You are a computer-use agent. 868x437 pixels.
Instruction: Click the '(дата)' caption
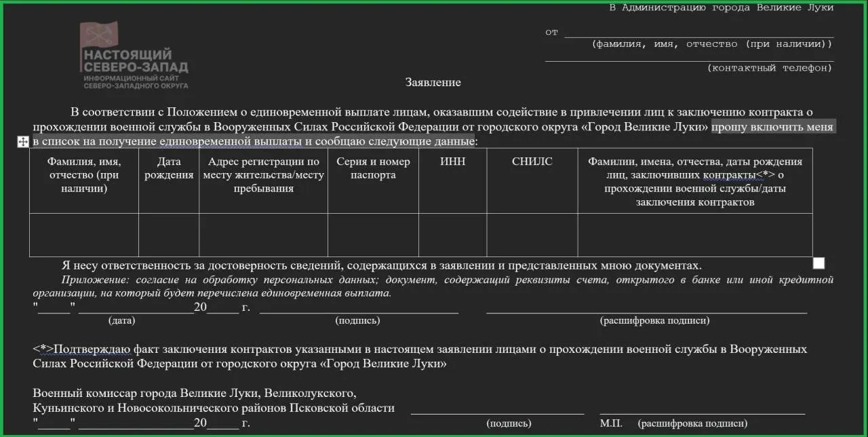(121, 320)
